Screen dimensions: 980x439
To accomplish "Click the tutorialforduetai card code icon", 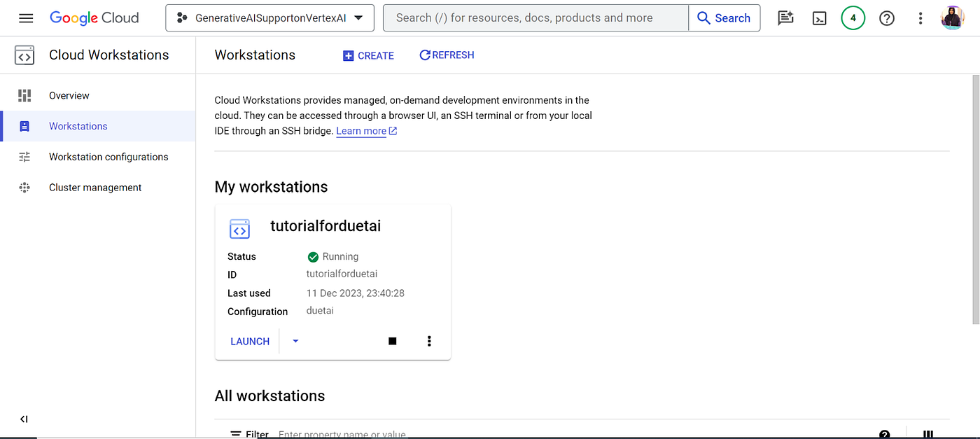I will point(239,228).
